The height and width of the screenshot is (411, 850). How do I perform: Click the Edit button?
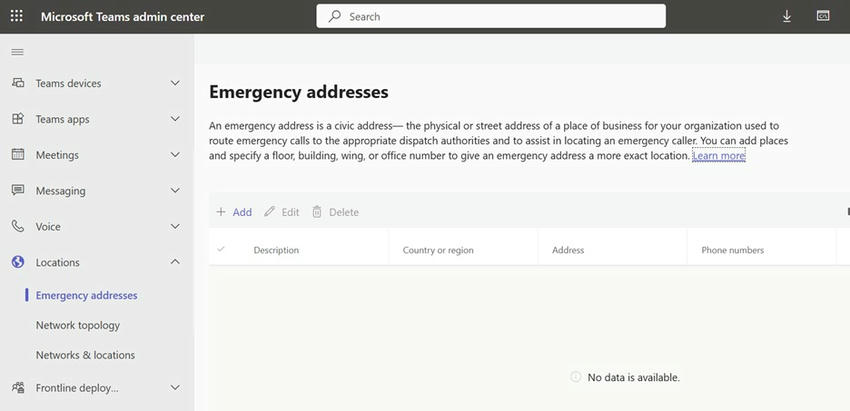point(282,212)
